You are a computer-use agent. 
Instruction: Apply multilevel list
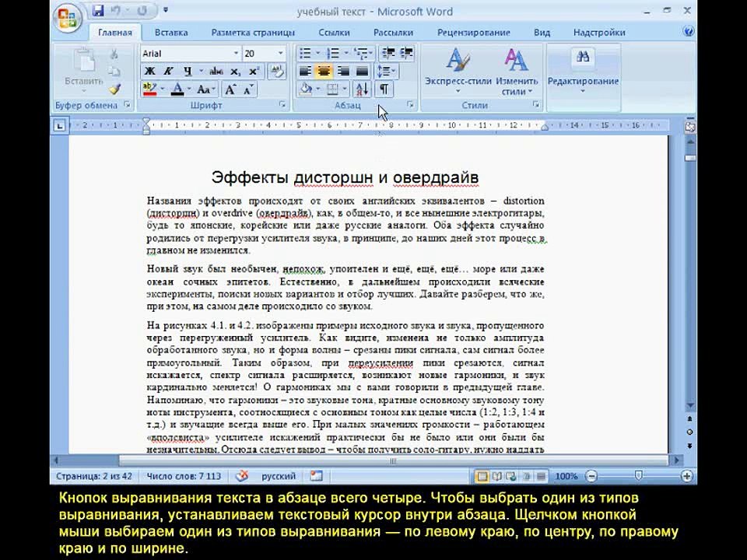360,54
